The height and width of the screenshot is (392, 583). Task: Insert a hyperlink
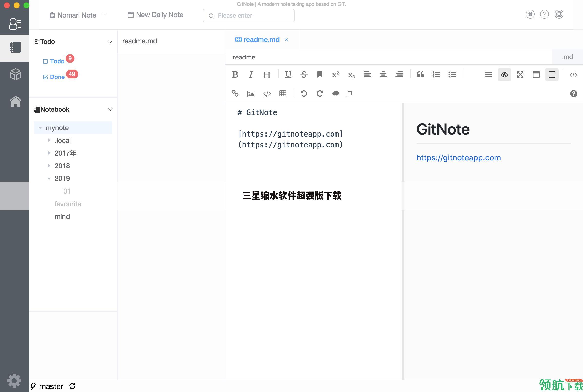point(235,94)
